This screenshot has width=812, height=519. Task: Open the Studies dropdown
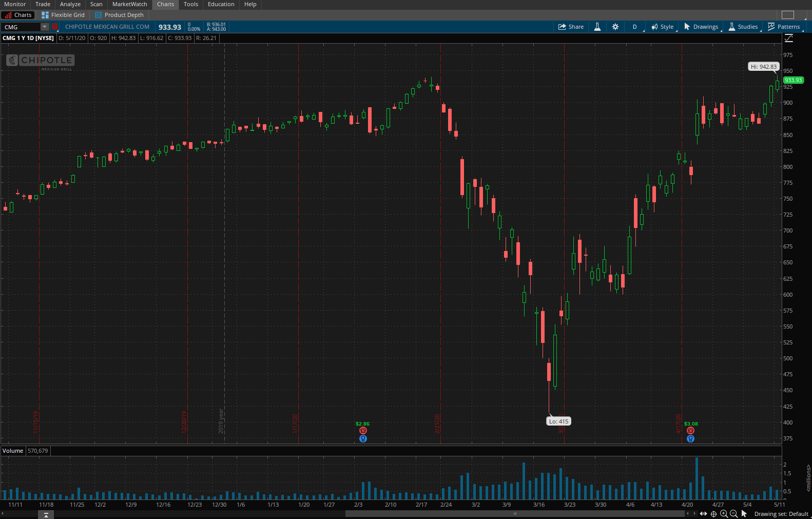[743, 27]
